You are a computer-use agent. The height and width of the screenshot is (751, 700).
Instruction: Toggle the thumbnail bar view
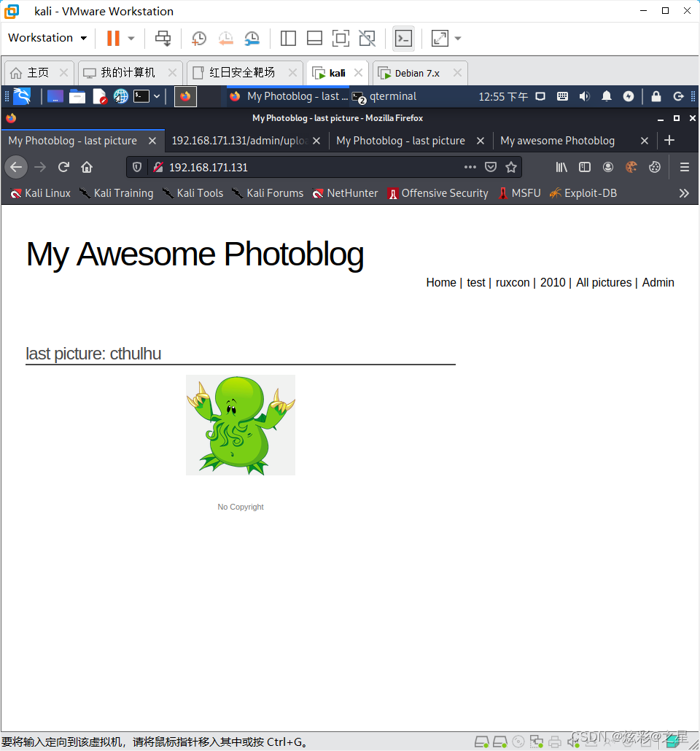[x=314, y=39]
